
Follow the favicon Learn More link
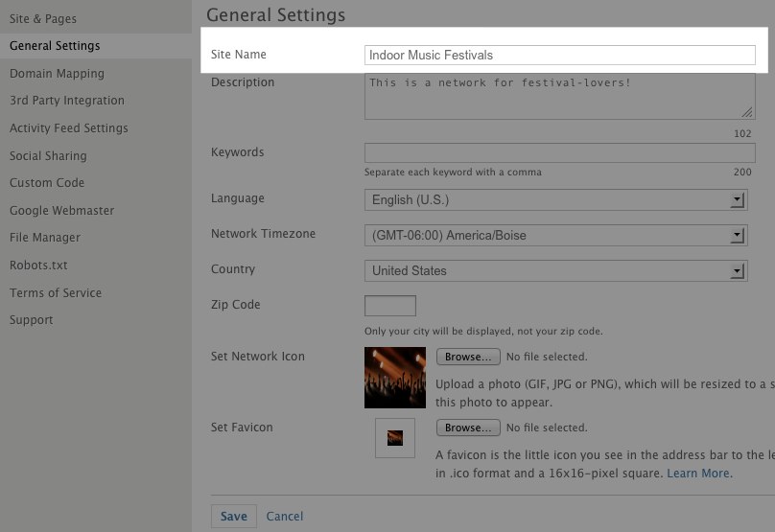coord(699,474)
